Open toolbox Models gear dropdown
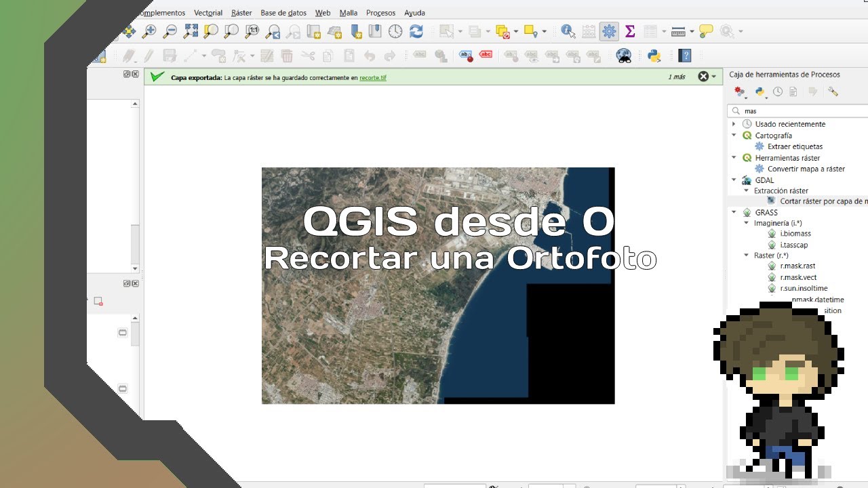868x488 pixels. point(741,91)
